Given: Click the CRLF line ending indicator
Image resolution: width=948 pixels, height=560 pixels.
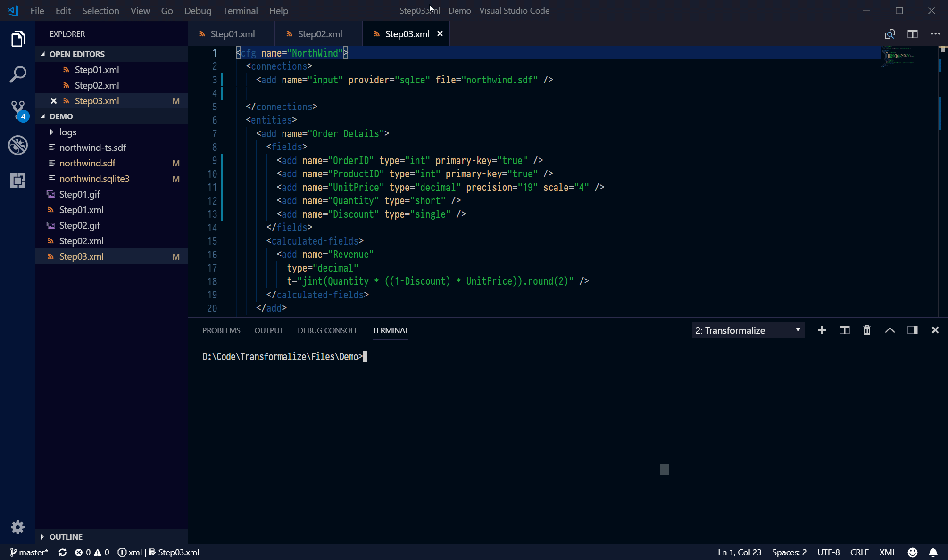Looking at the screenshot, I should (x=859, y=552).
